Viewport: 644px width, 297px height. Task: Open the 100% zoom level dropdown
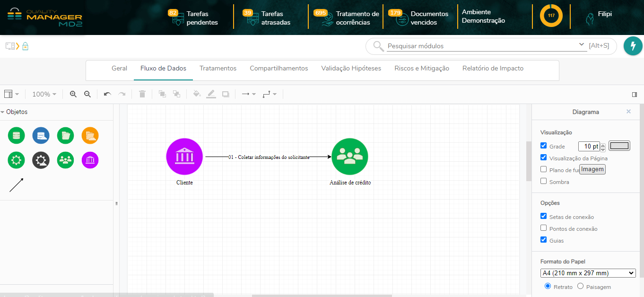[x=44, y=94]
